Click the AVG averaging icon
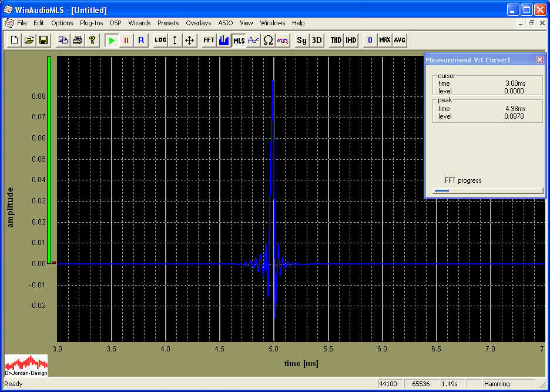Viewport: 550px width, 392px height. click(400, 40)
